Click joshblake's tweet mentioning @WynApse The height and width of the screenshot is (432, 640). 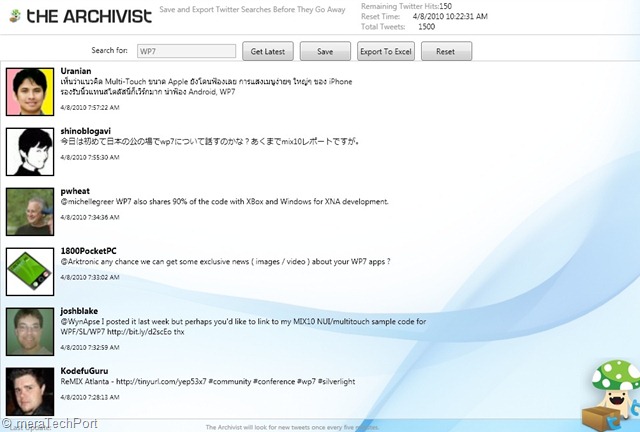click(243, 327)
